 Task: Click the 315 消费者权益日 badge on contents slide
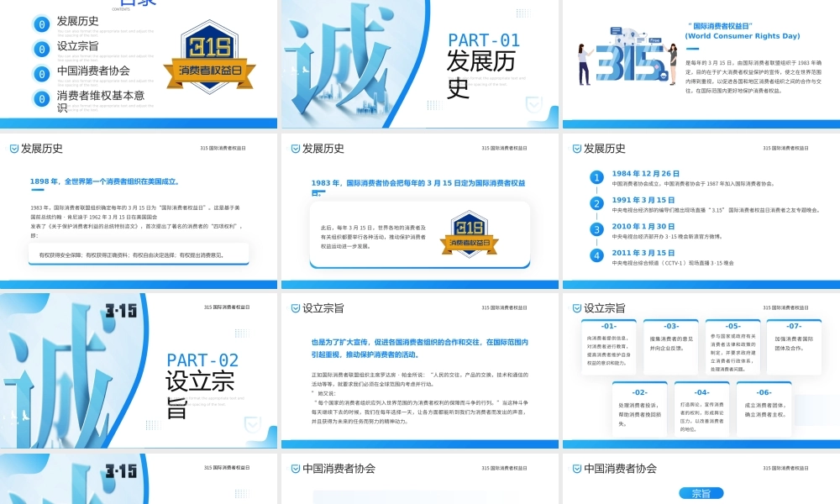pos(209,57)
